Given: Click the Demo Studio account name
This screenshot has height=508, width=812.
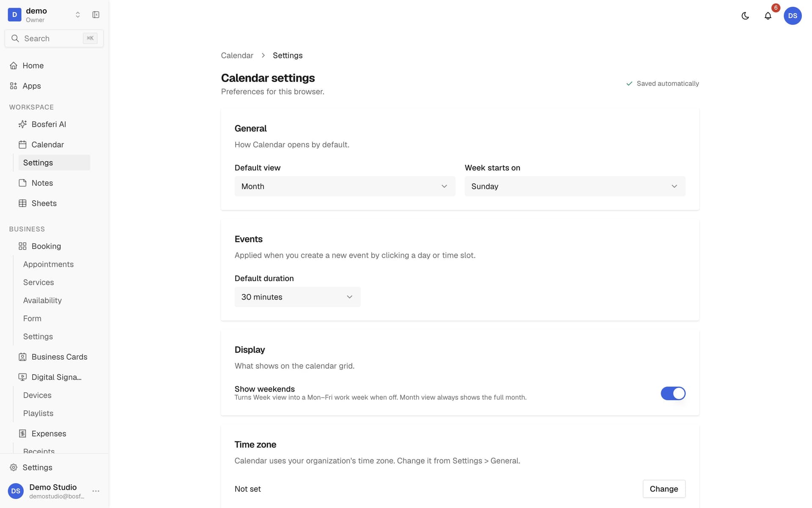Looking at the screenshot, I should pos(53,487).
